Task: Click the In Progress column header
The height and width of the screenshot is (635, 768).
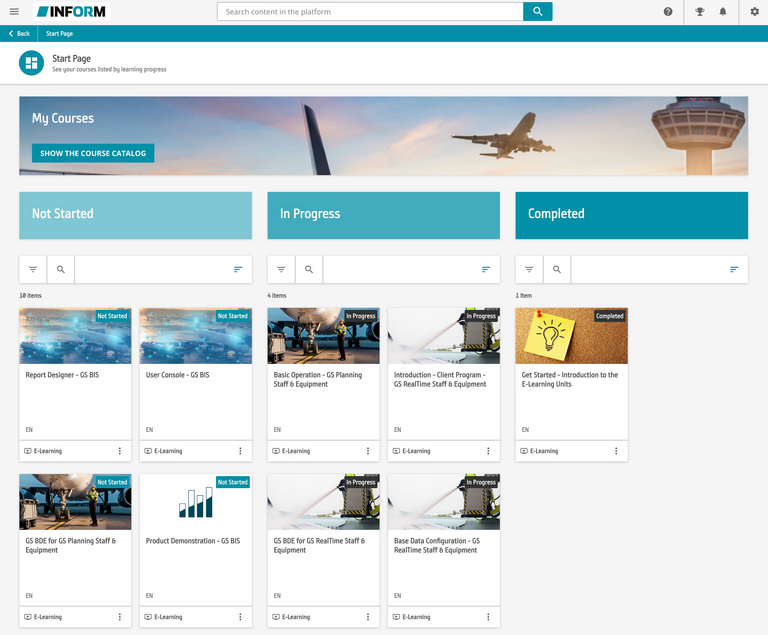Action: click(x=384, y=215)
